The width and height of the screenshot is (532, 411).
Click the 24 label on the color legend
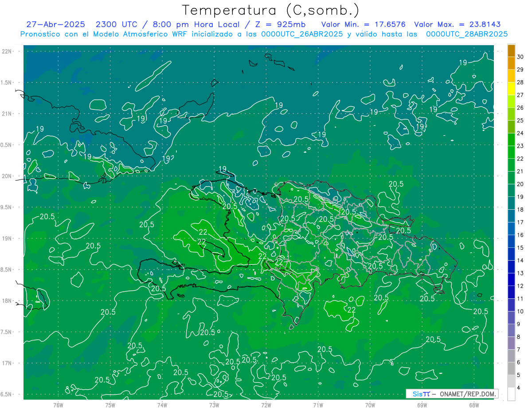(520, 133)
